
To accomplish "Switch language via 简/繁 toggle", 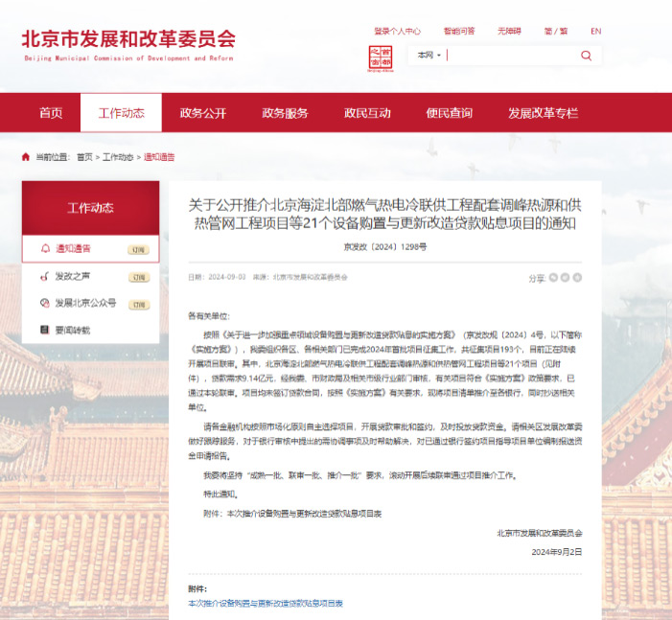I will [554, 31].
